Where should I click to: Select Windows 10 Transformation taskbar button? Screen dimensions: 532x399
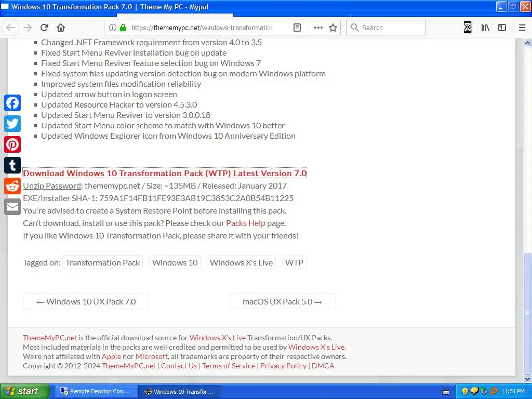(x=179, y=392)
